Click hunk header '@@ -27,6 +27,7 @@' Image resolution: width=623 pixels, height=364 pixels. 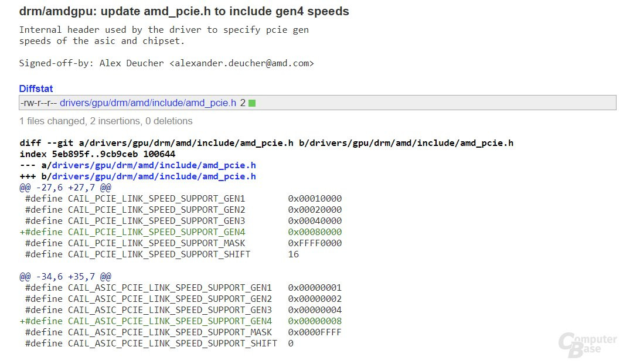[65, 188]
